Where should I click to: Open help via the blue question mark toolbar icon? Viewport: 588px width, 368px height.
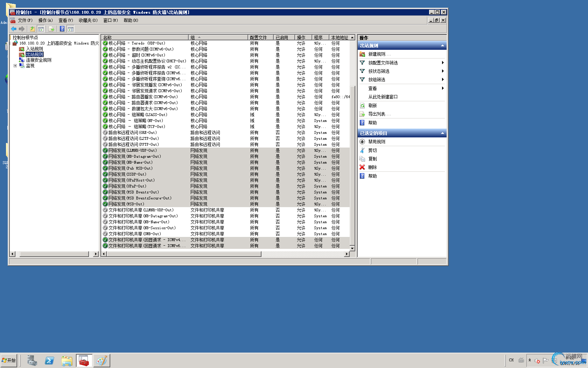click(x=62, y=29)
